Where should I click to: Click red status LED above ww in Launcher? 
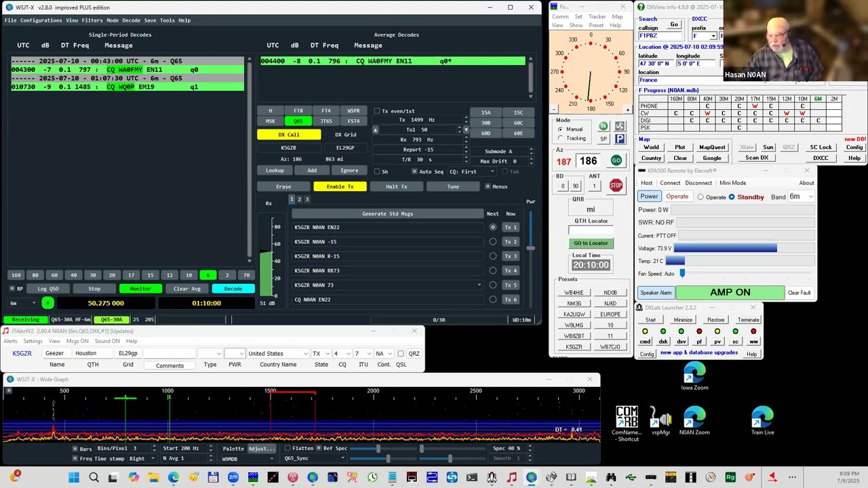(753, 331)
